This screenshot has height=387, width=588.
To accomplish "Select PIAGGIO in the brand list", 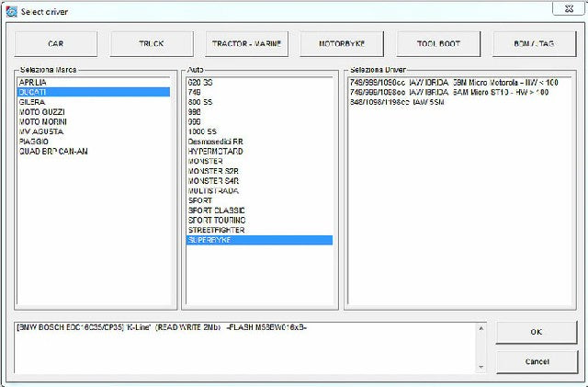I will click(94, 142).
